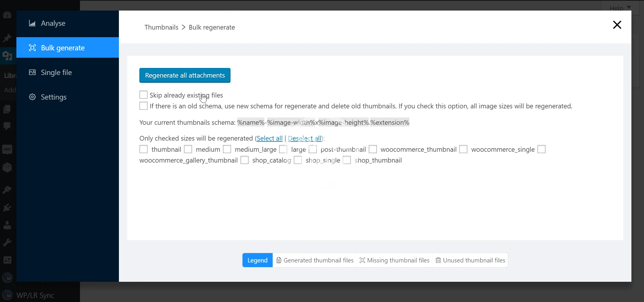The height and width of the screenshot is (302, 644).
Task: Open WooCommerce from the admin sidebar
Action: click(7, 149)
